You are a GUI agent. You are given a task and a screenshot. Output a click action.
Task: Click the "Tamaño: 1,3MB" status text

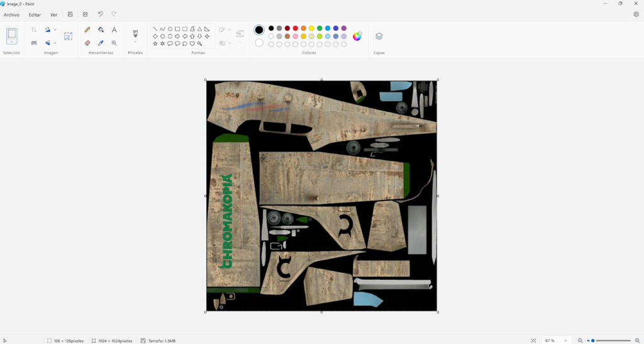162,341
